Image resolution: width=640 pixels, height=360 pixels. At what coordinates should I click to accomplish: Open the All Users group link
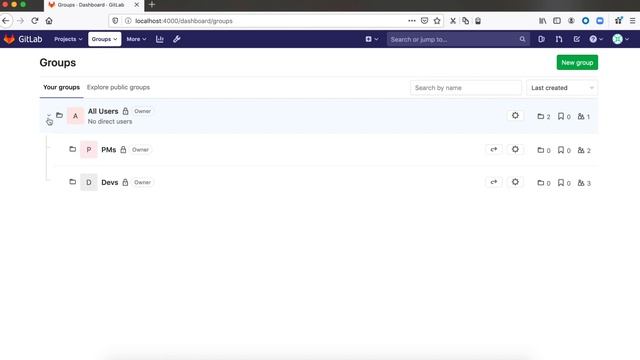pyautogui.click(x=103, y=111)
